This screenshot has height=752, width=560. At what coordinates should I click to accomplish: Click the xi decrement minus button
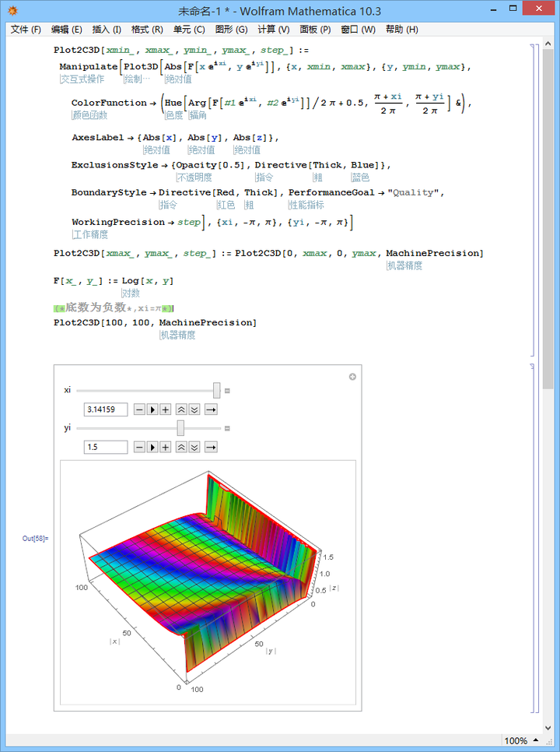tap(139, 409)
